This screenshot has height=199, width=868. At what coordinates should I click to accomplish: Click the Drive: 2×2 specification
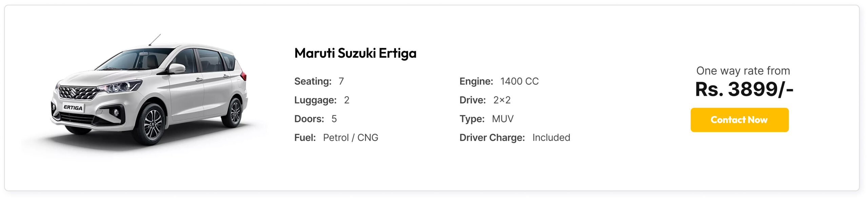(x=485, y=100)
